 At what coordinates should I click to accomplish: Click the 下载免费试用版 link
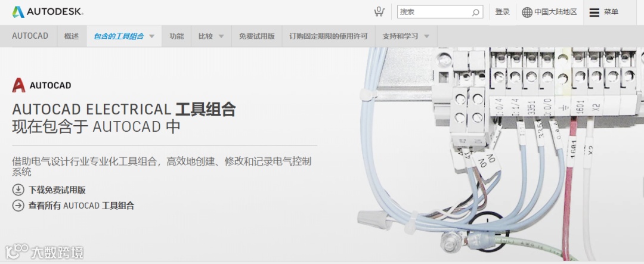coord(57,190)
